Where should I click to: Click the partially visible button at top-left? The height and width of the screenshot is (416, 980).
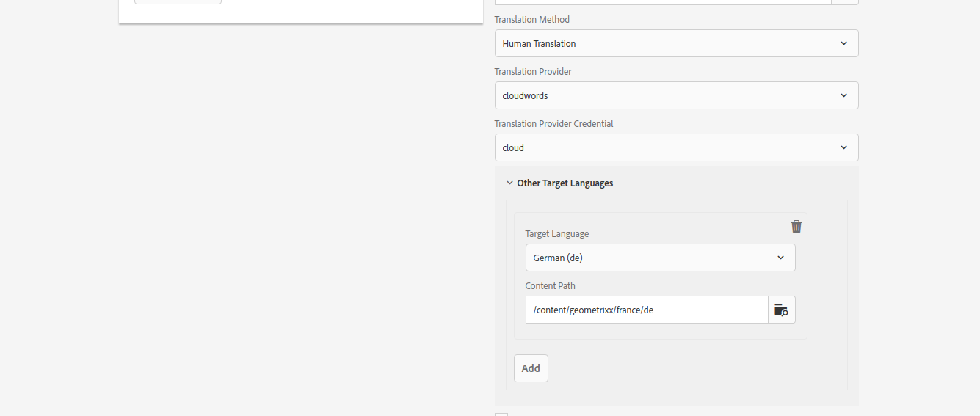click(x=178, y=2)
